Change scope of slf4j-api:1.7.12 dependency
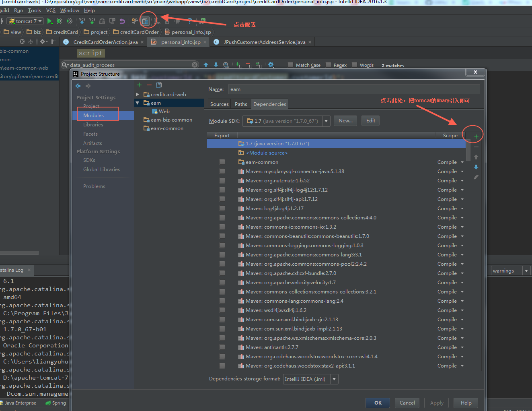This screenshot has width=532, height=411. click(x=450, y=199)
